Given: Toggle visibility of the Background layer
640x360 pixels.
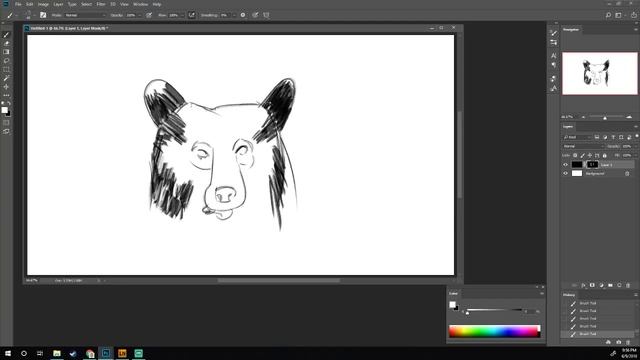Looking at the screenshot, I should tap(566, 173).
